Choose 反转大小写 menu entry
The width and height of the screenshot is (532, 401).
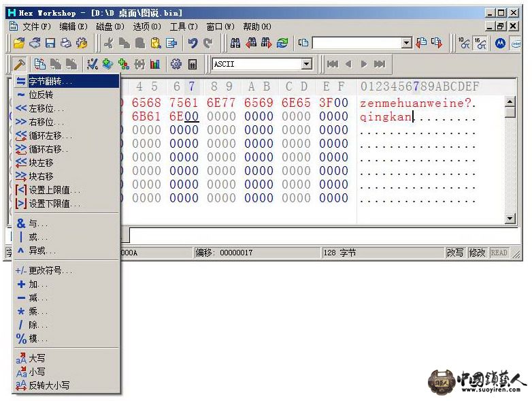click(67, 385)
